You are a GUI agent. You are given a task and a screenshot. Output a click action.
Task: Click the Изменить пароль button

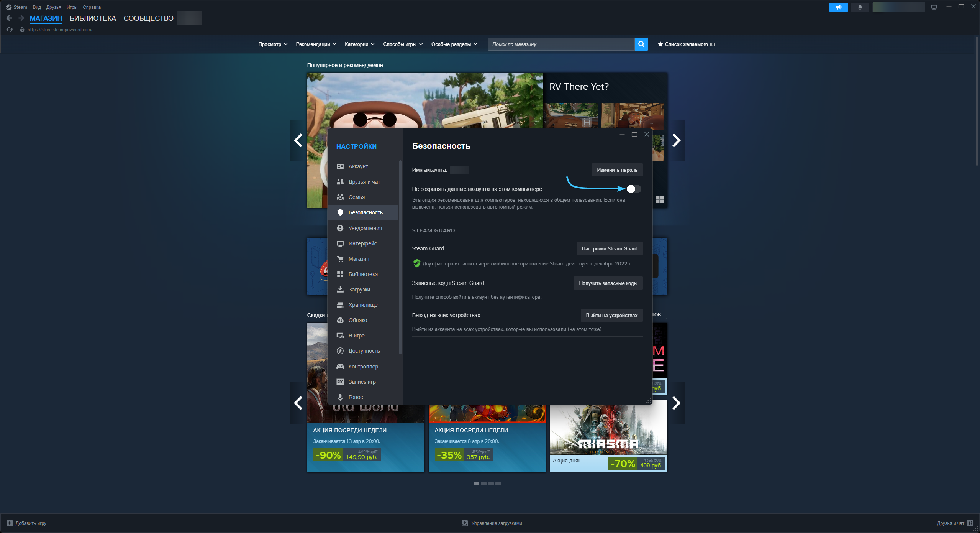(617, 170)
